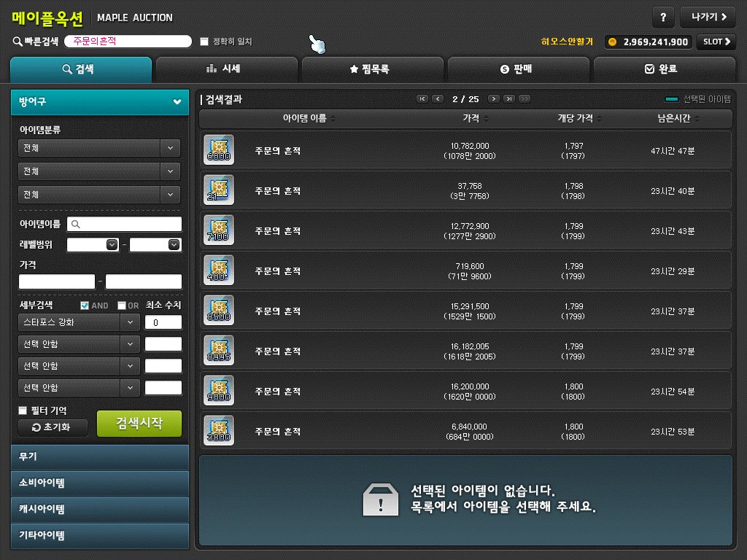The width and height of the screenshot is (747, 560).
Task: Open first 선택 안함 dropdown
Action: click(x=79, y=344)
